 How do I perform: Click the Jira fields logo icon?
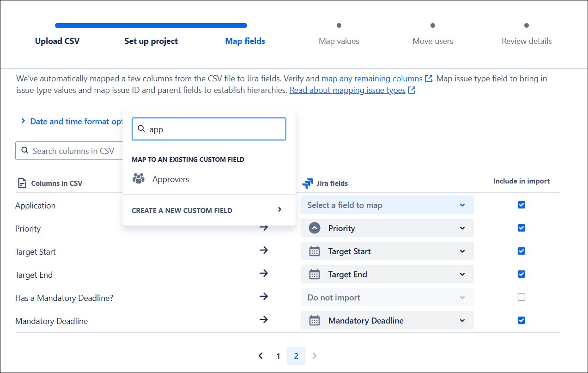click(307, 183)
